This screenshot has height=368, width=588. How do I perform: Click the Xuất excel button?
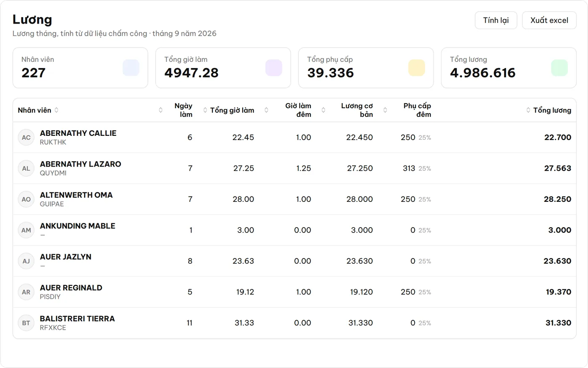click(x=549, y=20)
